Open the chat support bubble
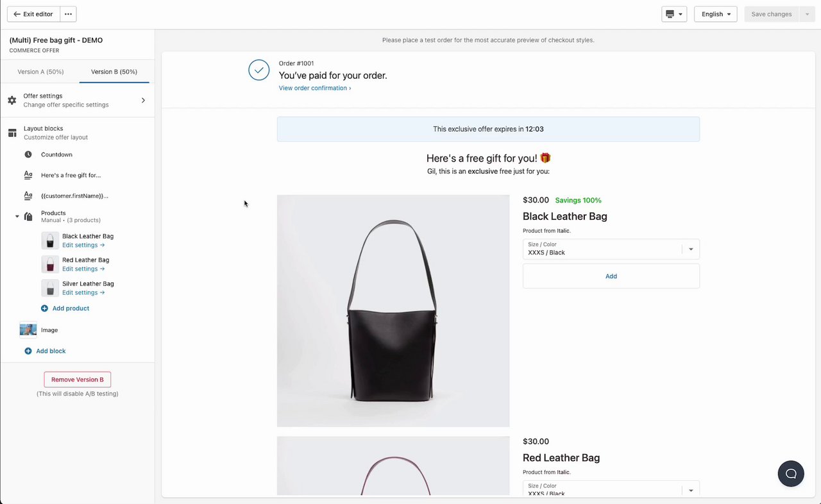 coord(791,474)
